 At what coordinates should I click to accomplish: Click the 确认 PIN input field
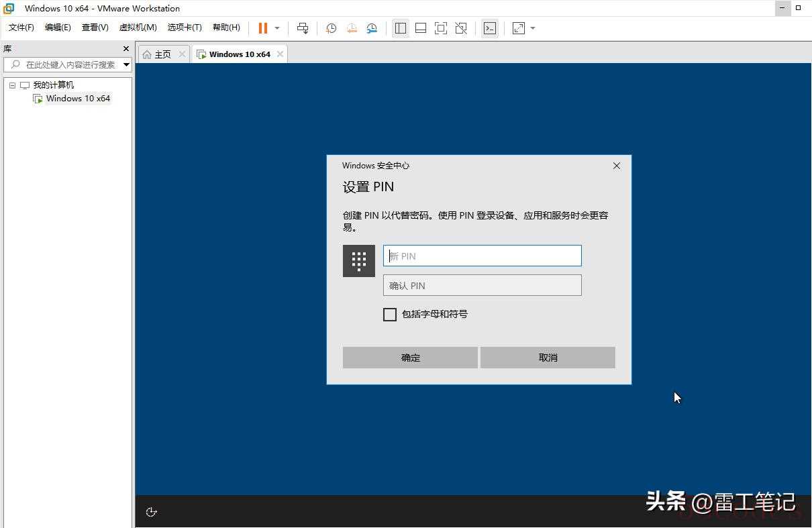pos(482,285)
